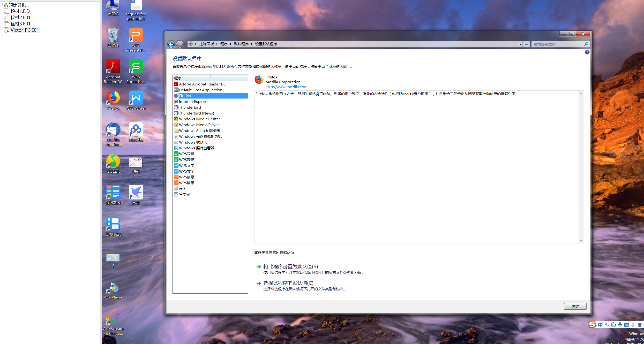Select Internet Explorer in the program list
Screen dimensions: 644x344
click(194, 102)
